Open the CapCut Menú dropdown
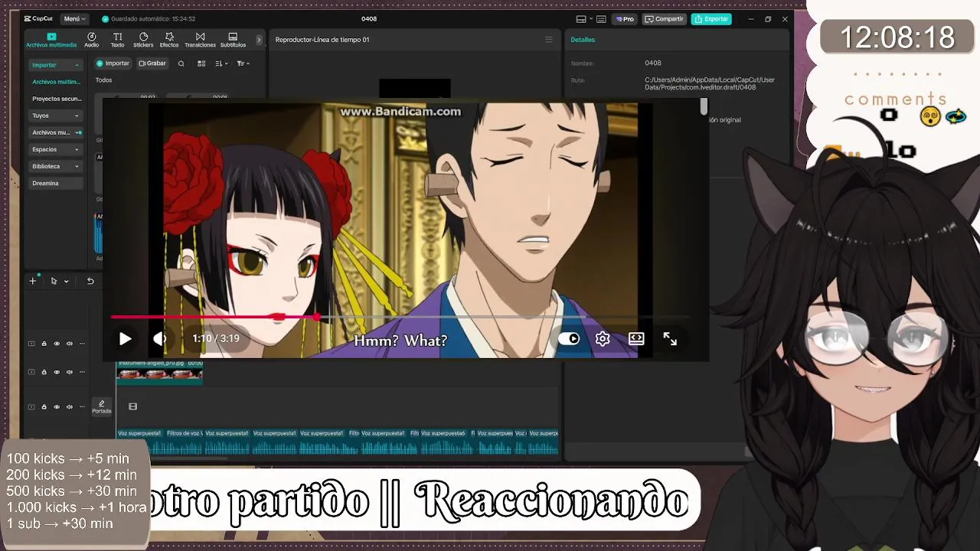The width and height of the screenshot is (980, 551). coord(74,19)
